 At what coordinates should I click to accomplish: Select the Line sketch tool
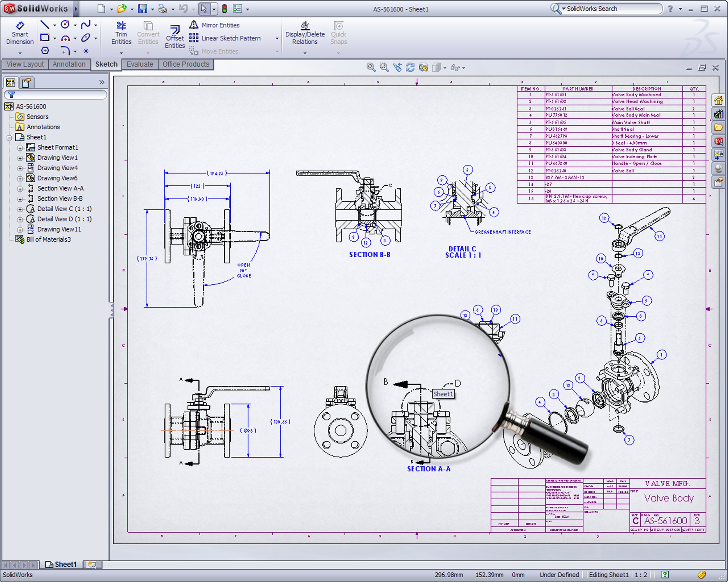(x=45, y=24)
